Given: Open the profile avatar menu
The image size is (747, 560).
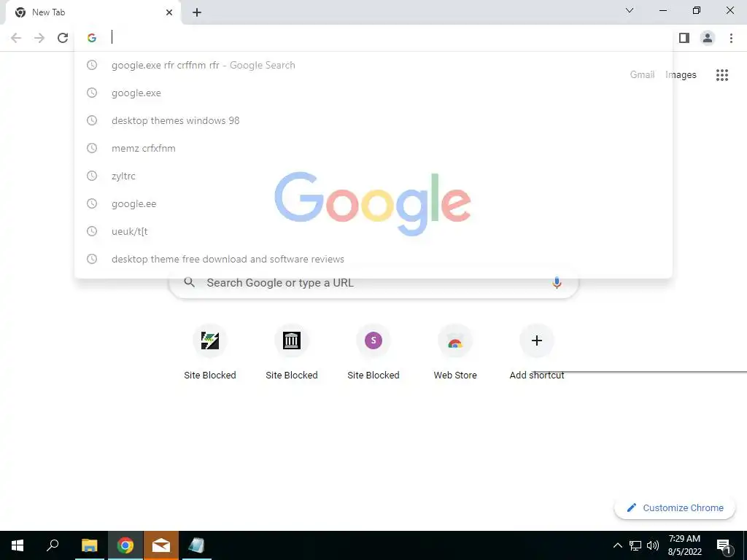Looking at the screenshot, I should coord(708,38).
